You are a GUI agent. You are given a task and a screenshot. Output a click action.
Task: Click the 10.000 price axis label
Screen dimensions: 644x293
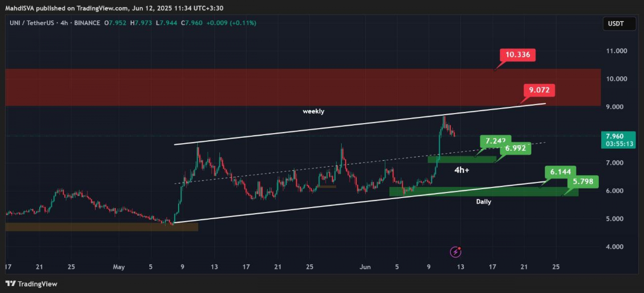(616, 79)
